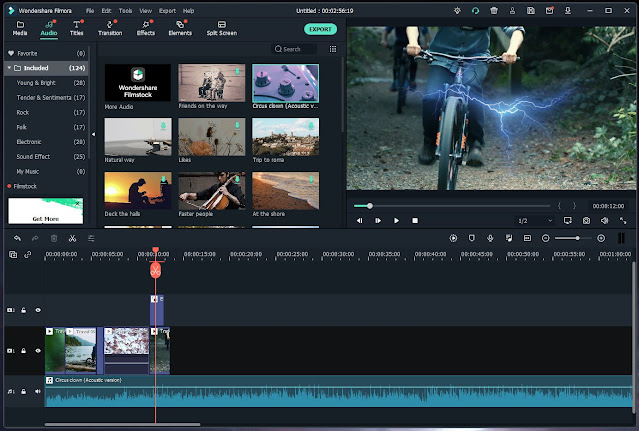639x431 pixels.
Task: Click the preview volume speaker icon
Action: click(605, 220)
